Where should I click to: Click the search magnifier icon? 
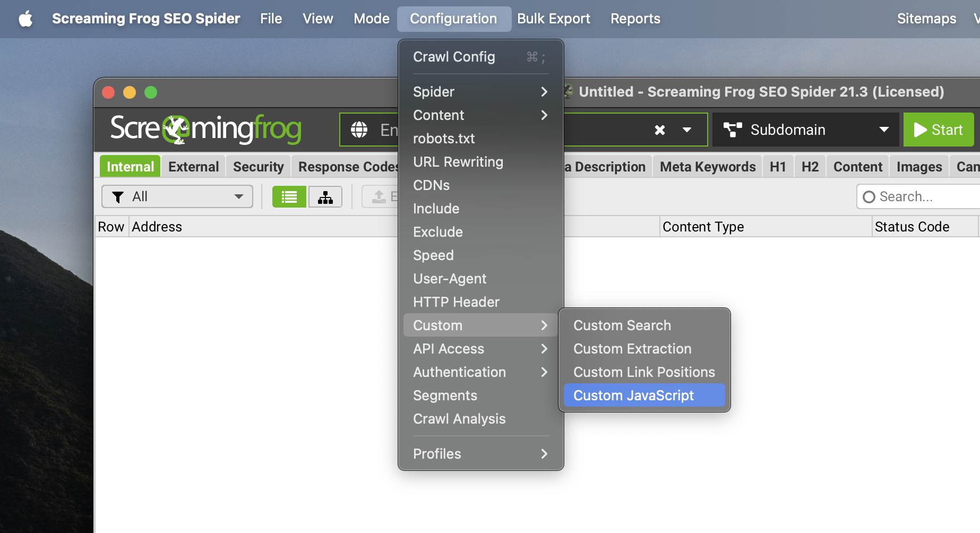coord(869,197)
